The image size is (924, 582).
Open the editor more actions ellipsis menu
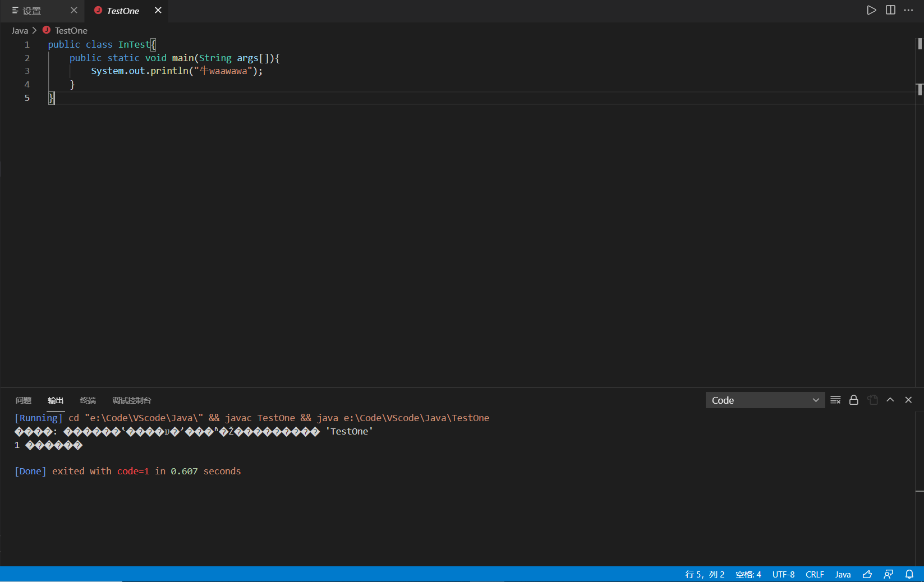pos(909,10)
